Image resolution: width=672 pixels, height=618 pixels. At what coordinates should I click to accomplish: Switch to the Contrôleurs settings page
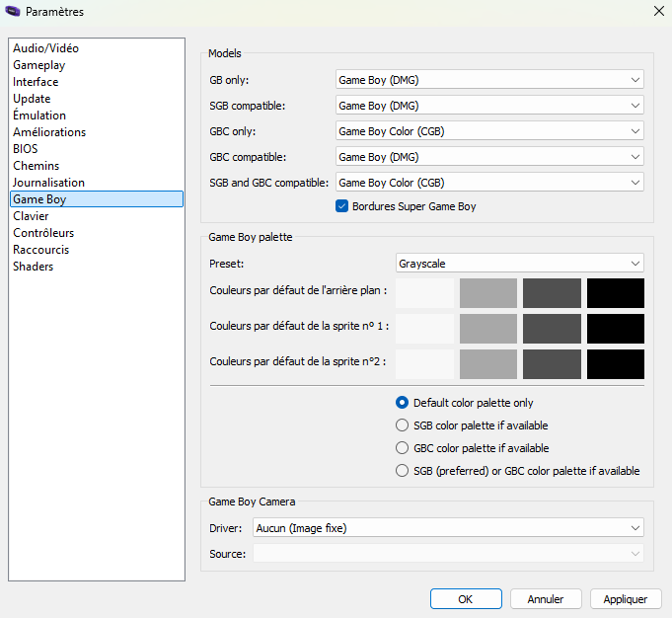[43, 233]
